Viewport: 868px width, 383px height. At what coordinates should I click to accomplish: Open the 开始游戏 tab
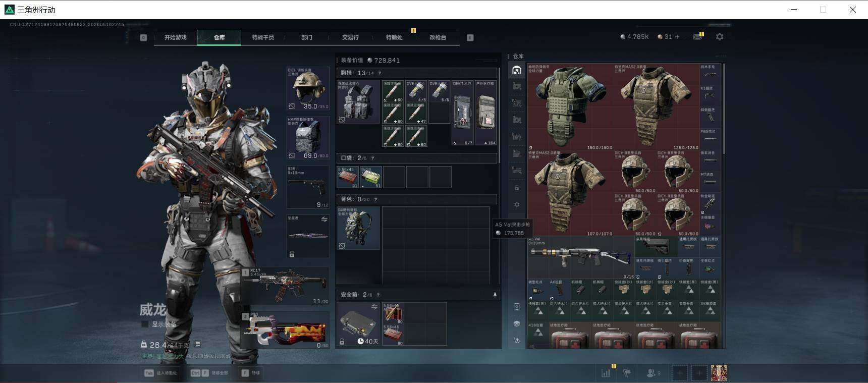(x=175, y=37)
